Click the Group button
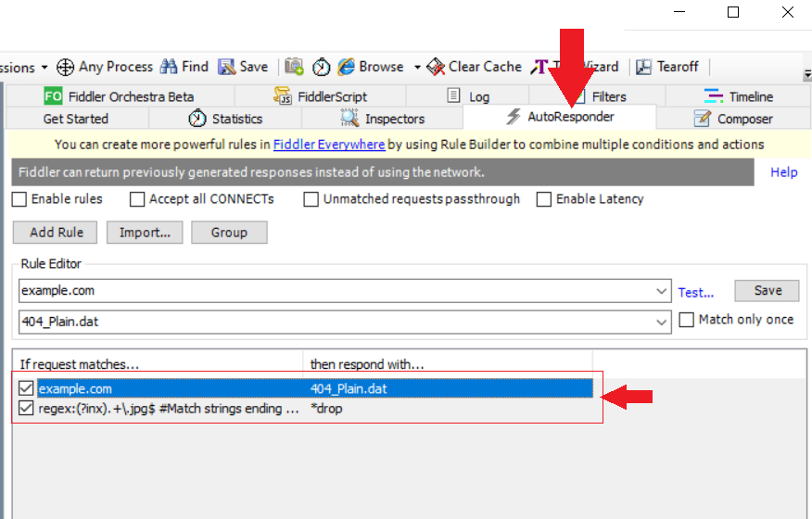This screenshot has height=519, width=812. [229, 233]
